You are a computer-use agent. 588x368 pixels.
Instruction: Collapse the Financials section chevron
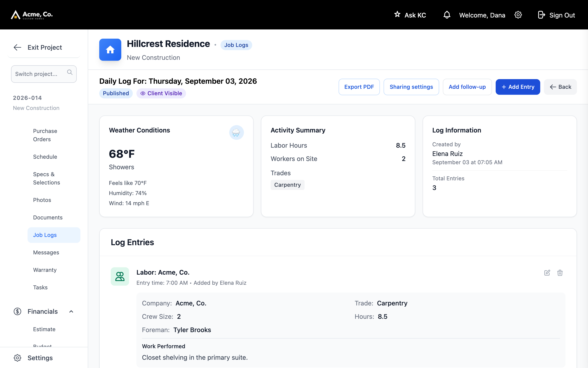pyautogui.click(x=71, y=311)
